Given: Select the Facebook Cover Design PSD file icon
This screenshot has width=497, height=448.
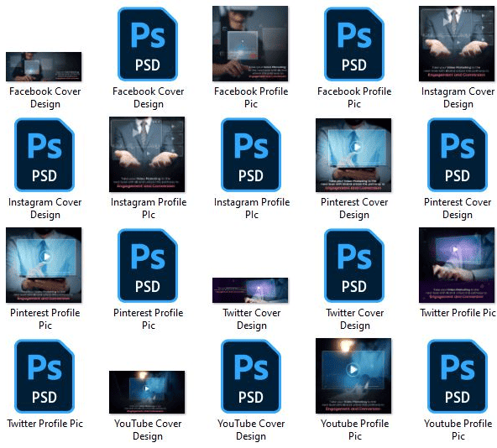Looking at the screenshot, I should pyautogui.click(x=148, y=44).
